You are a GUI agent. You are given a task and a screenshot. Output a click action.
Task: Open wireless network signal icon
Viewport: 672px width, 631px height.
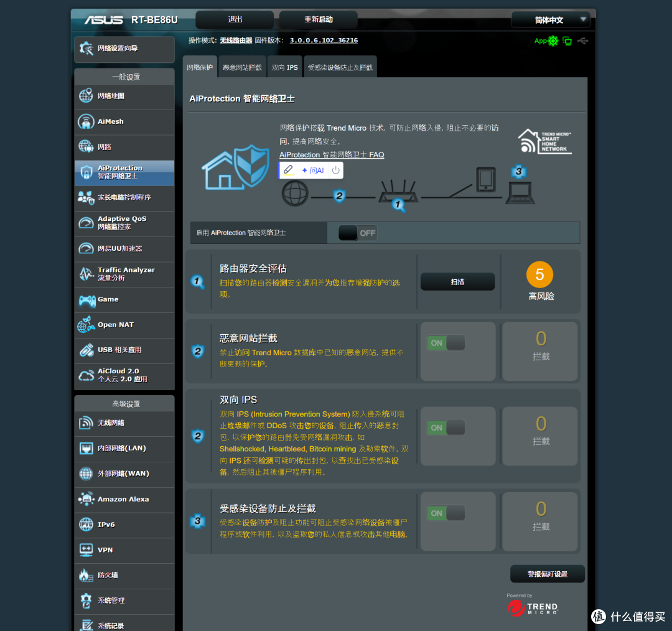[x=86, y=423]
